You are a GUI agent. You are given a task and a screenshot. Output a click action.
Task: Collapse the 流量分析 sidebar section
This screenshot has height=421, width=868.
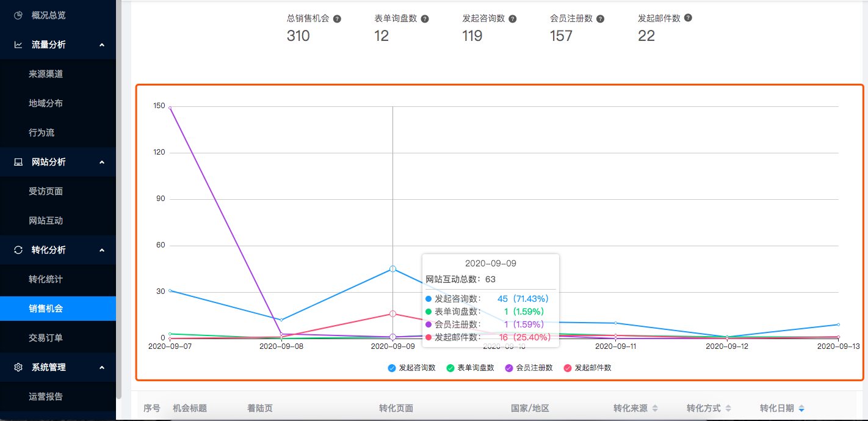click(102, 45)
